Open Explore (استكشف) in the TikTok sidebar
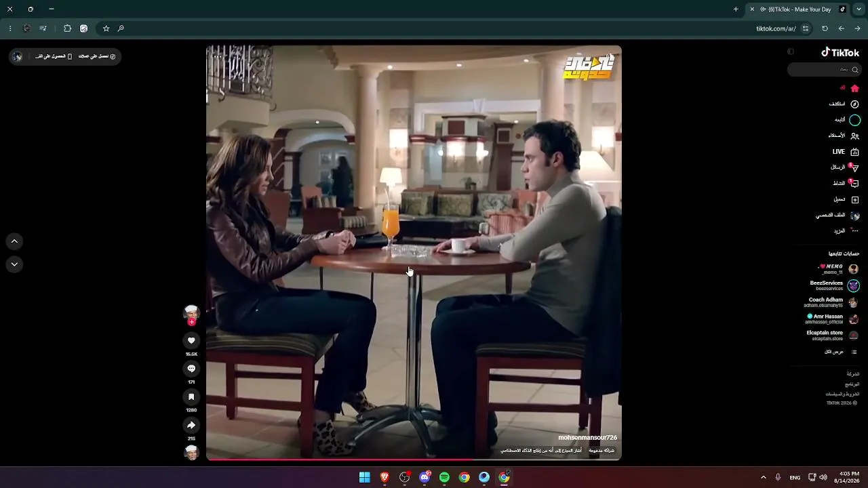Image resolution: width=868 pixels, height=488 pixels. pos(844,104)
